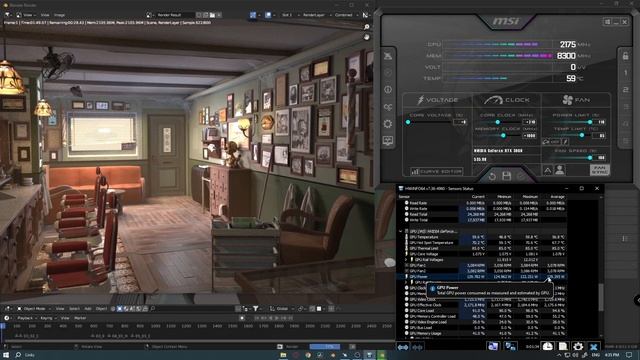The width and height of the screenshot is (640, 360).
Task: Open the Windows Start menu
Action: click(6, 355)
